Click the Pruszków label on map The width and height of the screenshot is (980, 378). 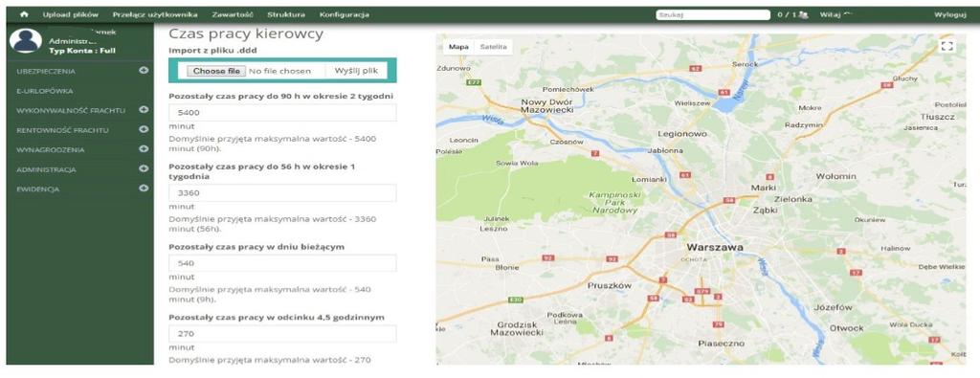tap(610, 285)
